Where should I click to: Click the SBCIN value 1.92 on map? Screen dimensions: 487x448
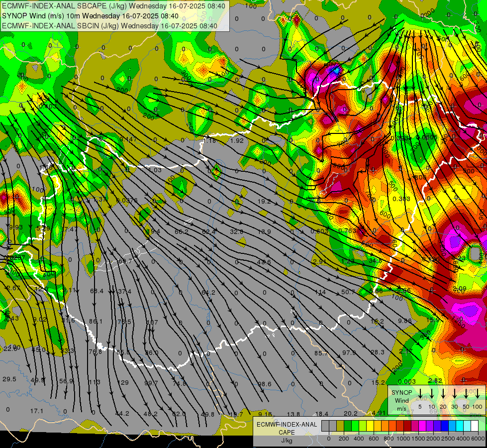(237, 140)
